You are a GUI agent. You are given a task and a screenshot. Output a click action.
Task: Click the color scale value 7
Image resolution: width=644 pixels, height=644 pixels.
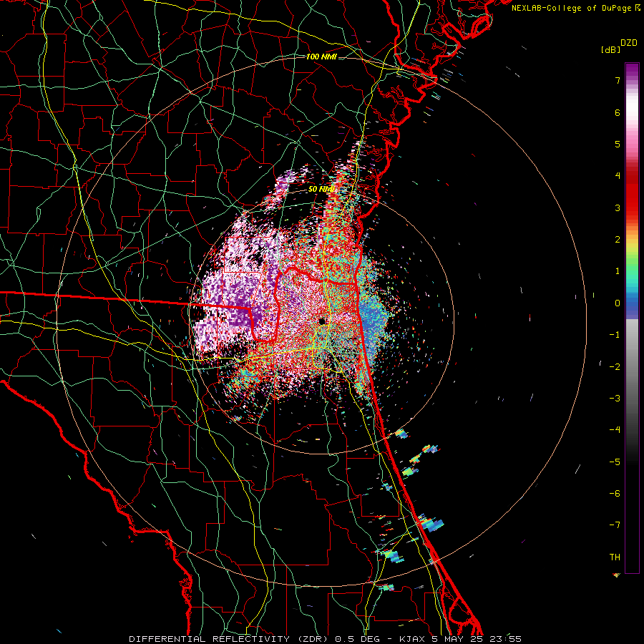[618, 80]
